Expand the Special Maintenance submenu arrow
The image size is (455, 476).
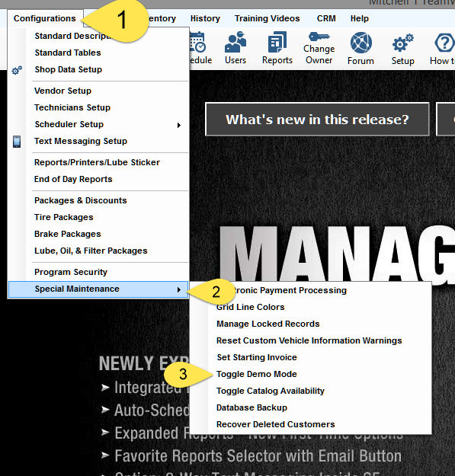coord(179,290)
